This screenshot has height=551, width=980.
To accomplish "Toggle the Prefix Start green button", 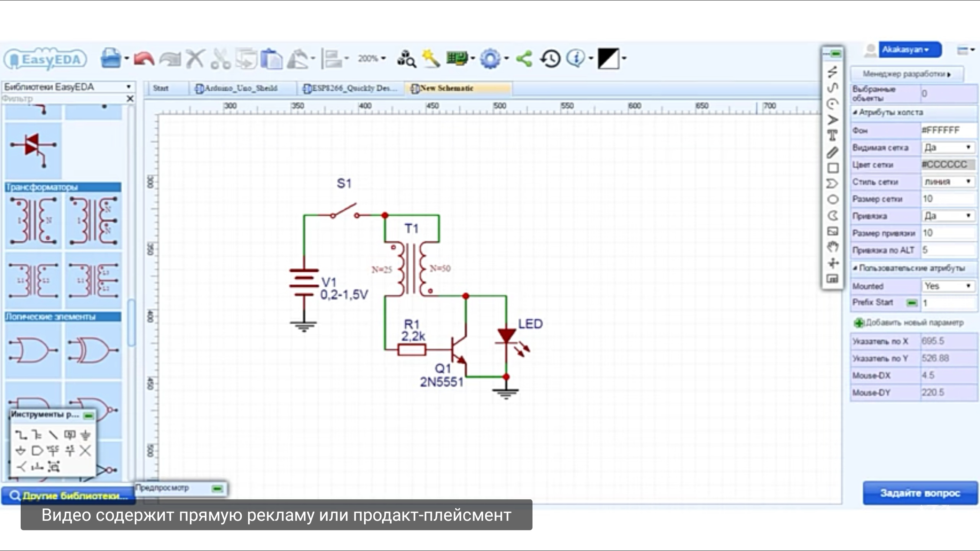I will [912, 303].
